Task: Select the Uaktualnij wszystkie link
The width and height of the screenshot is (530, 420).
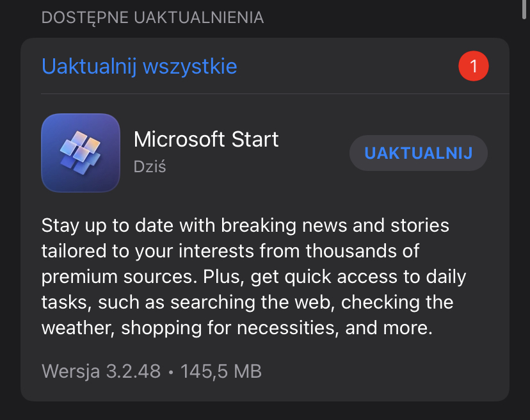Action: 140,67
